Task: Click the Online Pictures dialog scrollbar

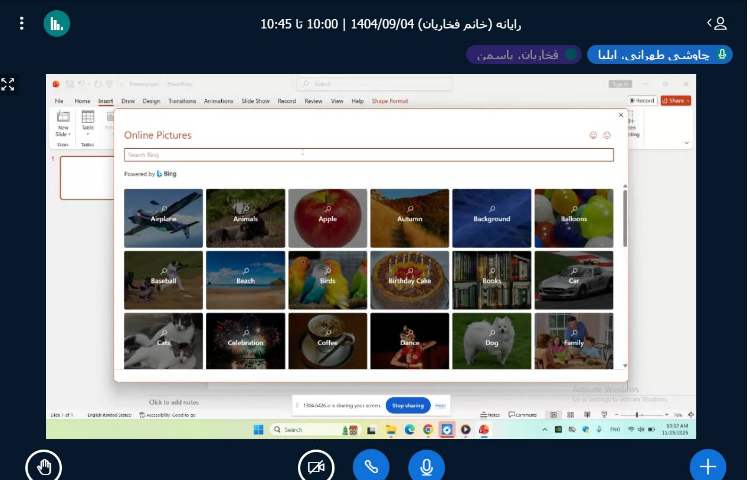Action: click(625, 218)
